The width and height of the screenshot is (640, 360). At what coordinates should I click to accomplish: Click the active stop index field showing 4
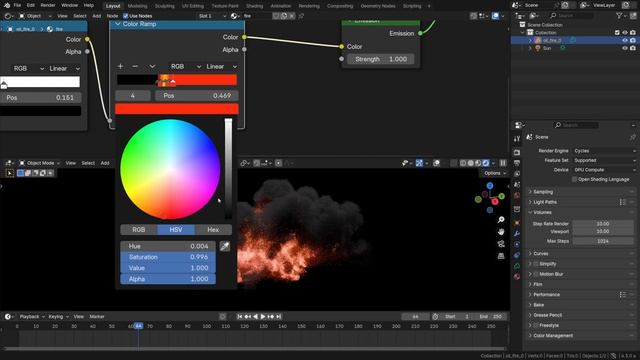[133, 96]
